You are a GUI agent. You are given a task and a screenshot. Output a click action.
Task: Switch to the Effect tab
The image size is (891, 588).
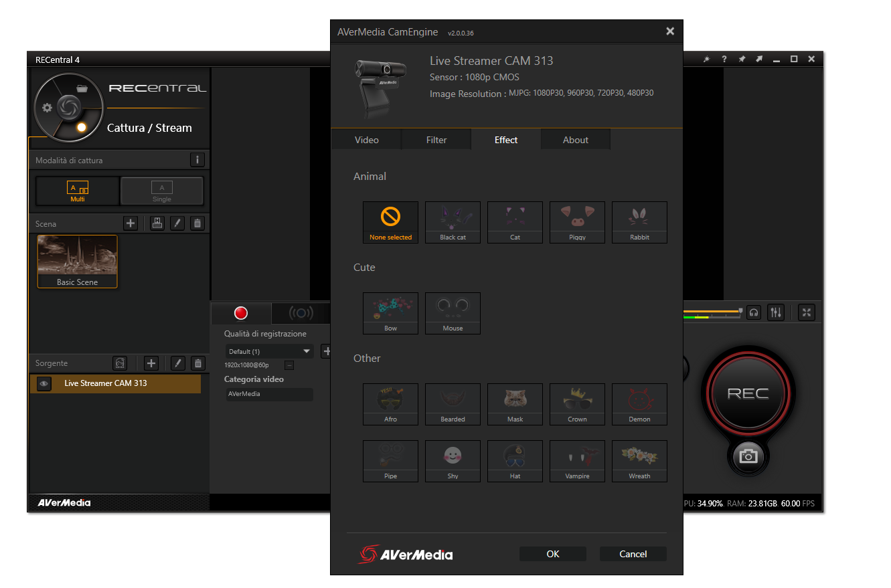coord(506,140)
